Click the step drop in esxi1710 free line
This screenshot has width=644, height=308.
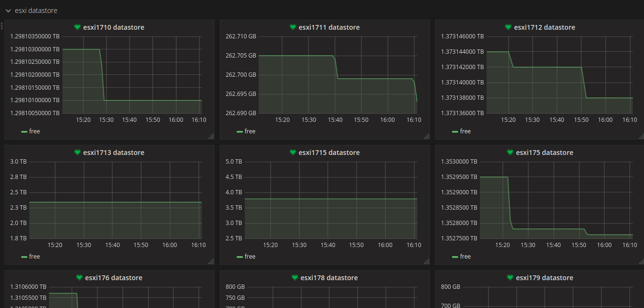tap(102, 74)
